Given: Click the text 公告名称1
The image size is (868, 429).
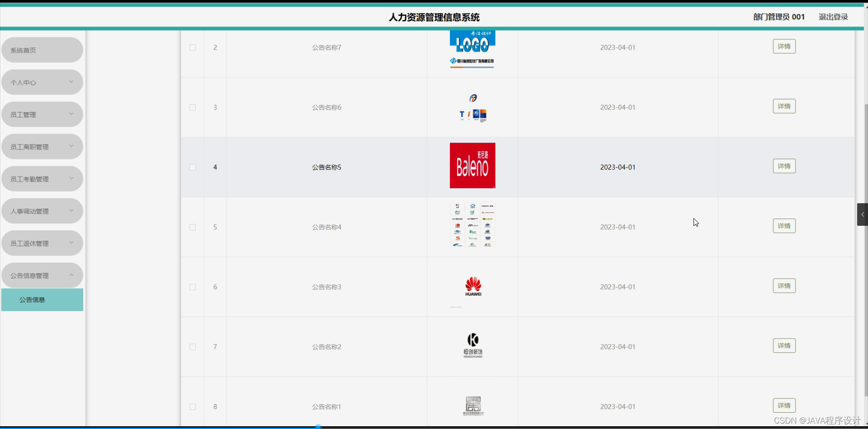Looking at the screenshot, I should [326, 406].
